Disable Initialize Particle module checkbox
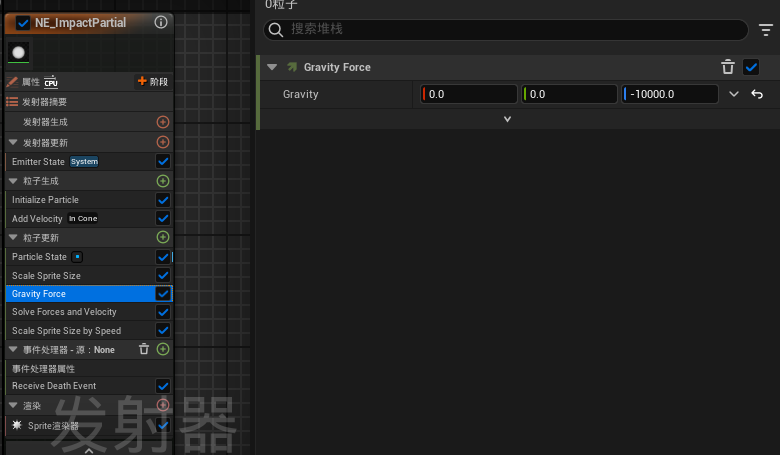Image resolution: width=780 pixels, height=455 pixels. (163, 200)
